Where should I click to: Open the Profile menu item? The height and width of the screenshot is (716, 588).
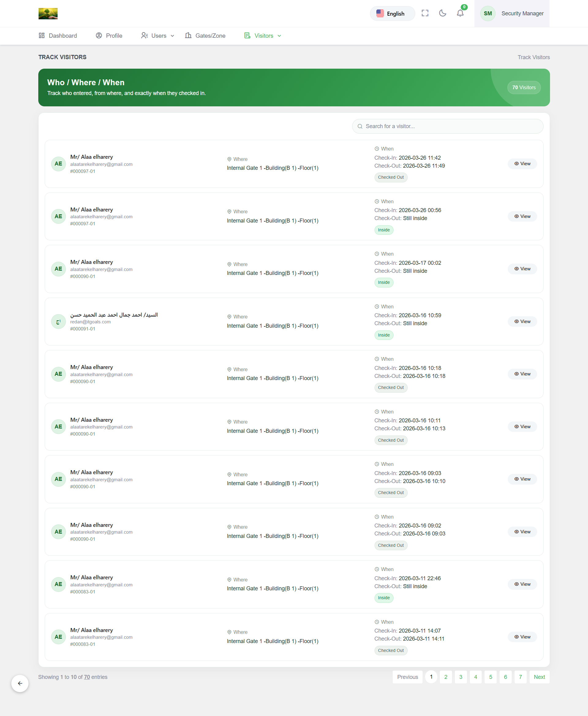pos(109,36)
